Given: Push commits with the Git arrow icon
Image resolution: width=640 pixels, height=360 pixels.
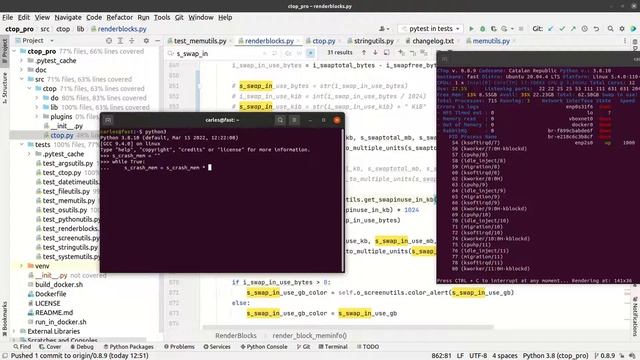Looking at the screenshot, I should pyautogui.click(x=573, y=29).
